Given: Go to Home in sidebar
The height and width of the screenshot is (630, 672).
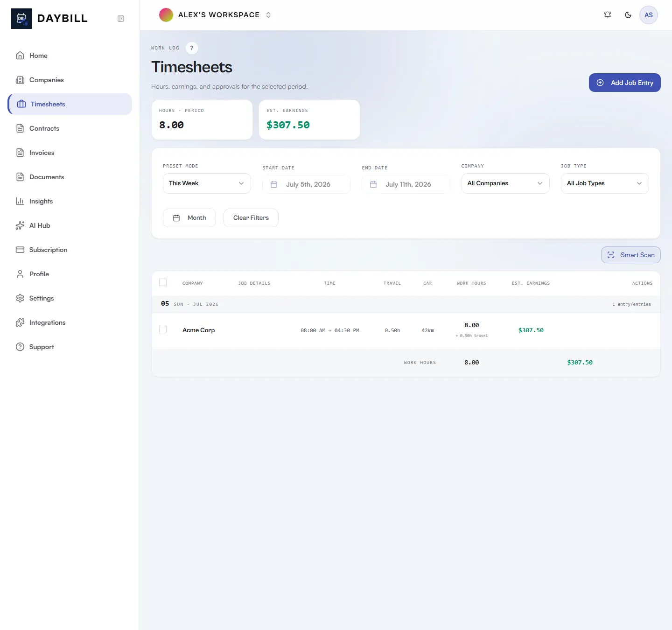Looking at the screenshot, I should pyautogui.click(x=70, y=56).
